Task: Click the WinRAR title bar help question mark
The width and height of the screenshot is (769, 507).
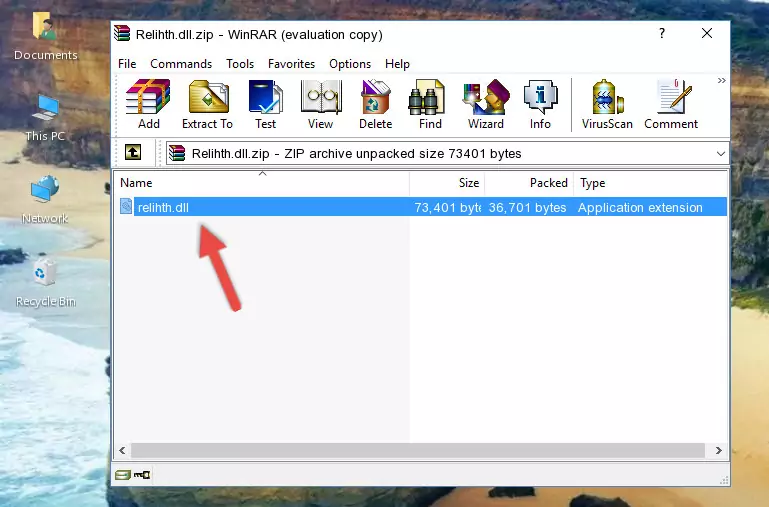Action: click(662, 33)
